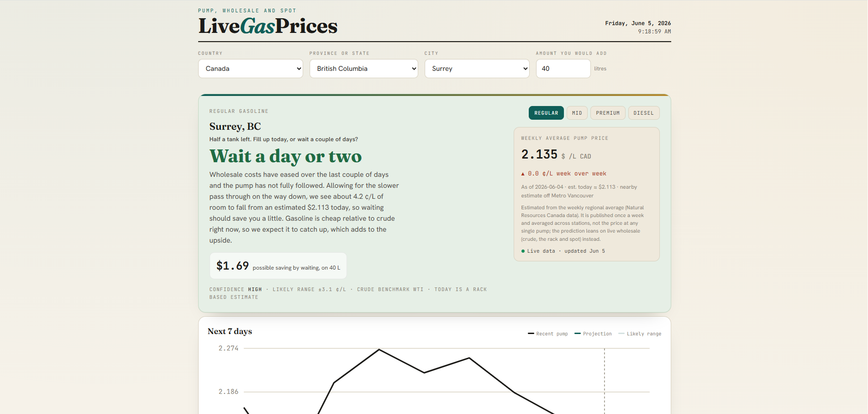The height and width of the screenshot is (414, 868).
Task: Click the 'Likely range' legend entry
Action: point(640,334)
